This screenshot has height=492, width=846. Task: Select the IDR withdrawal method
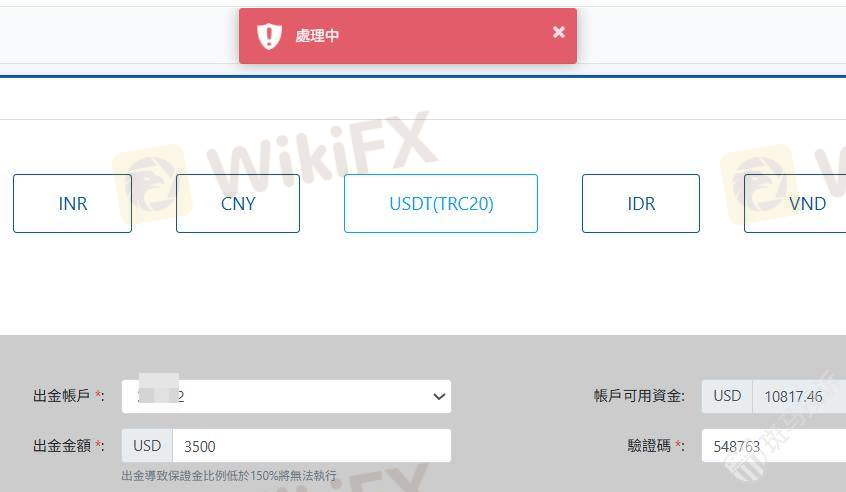point(641,203)
